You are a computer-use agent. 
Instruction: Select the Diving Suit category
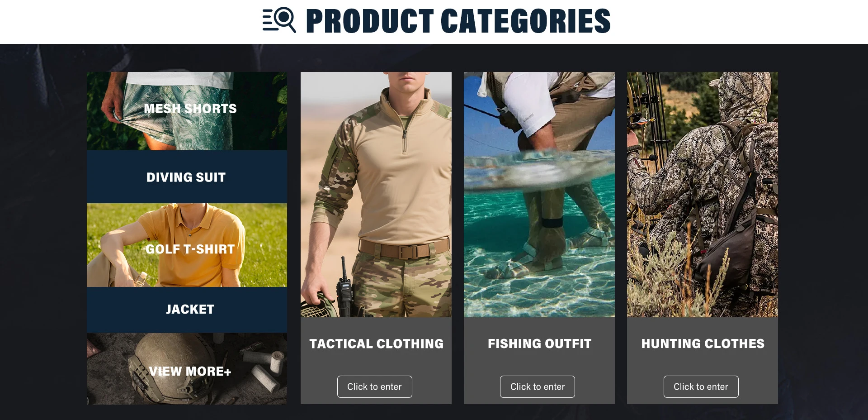187,177
